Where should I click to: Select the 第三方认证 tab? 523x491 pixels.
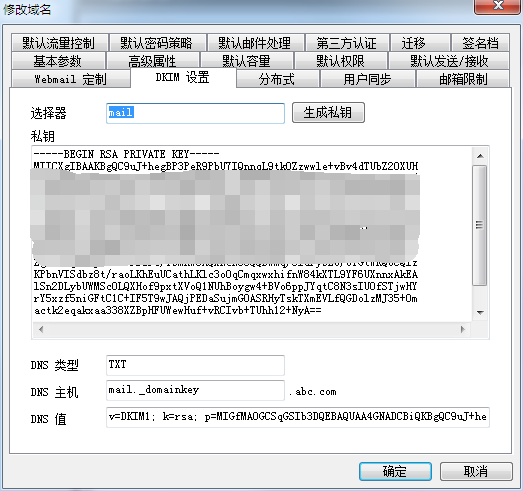tap(347, 43)
